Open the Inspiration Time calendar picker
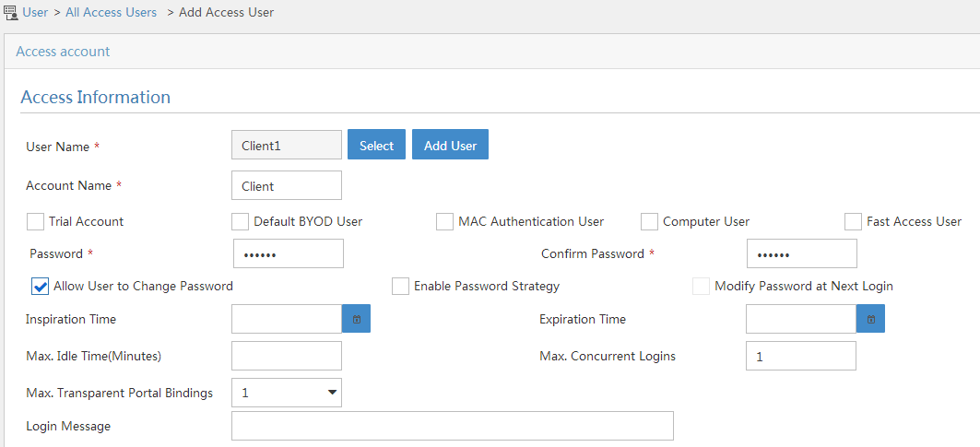The width and height of the screenshot is (980, 447). tap(356, 319)
